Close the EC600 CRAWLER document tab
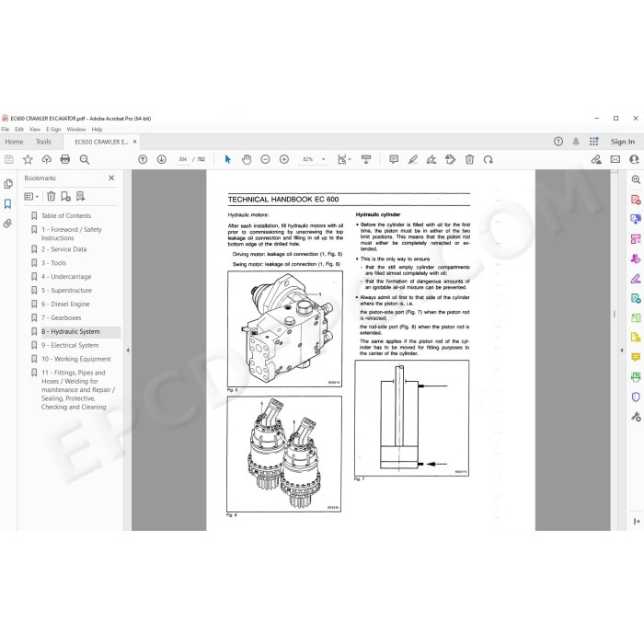 [134, 142]
